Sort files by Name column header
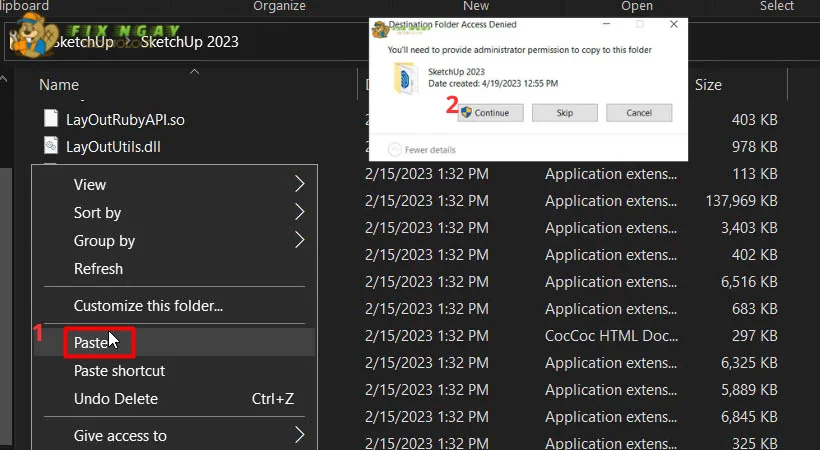 (59, 85)
